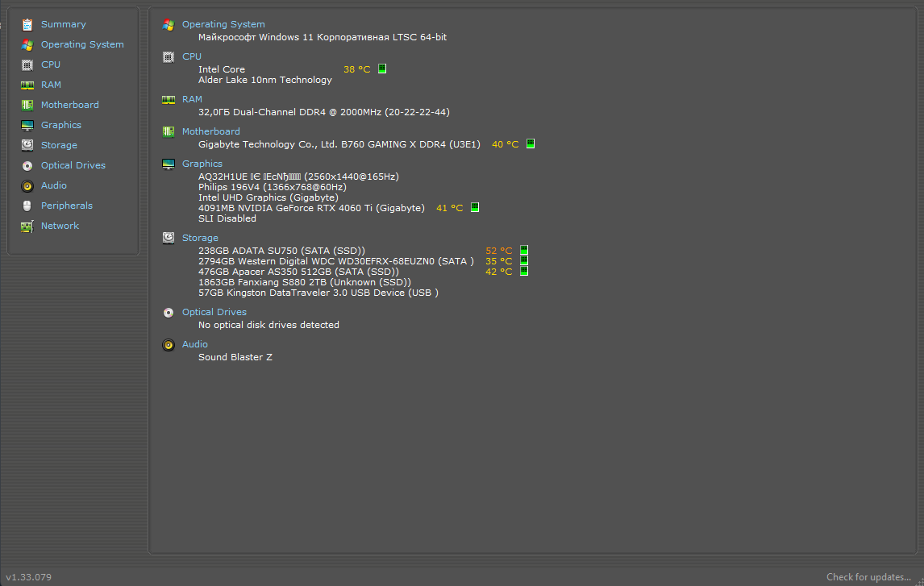Click the Network card icon in sidebar

pos(27,227)
